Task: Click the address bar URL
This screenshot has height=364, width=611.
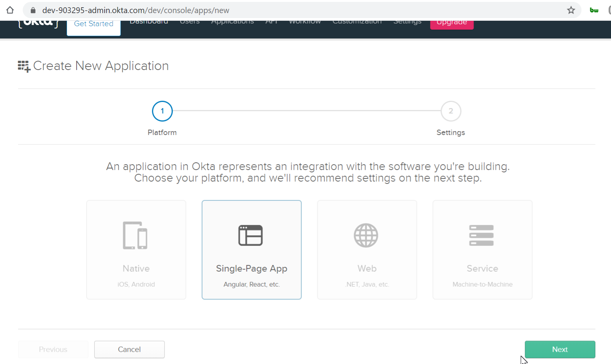Action: pyautogui.click(x=136, y=10)
